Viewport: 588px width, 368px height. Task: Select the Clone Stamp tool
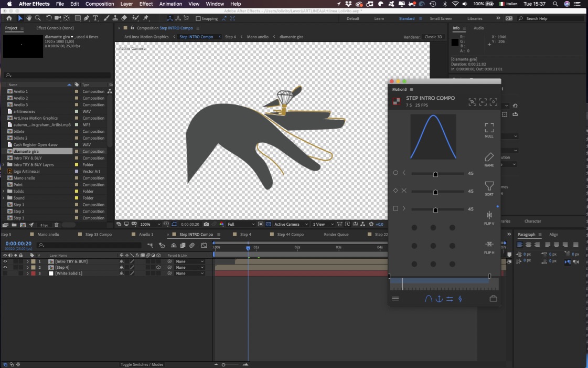tap(115, 18)
